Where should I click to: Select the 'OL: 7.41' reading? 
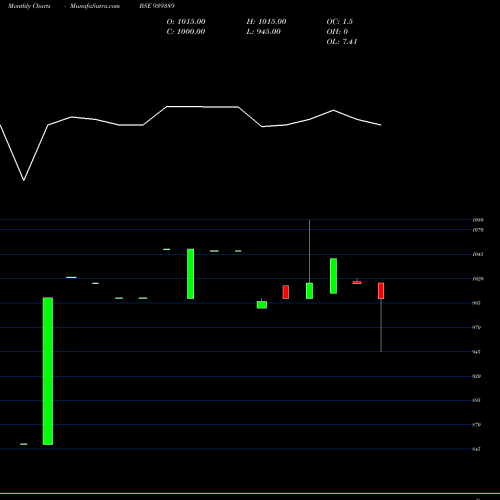pyautogui.click(x=342, y=42)
